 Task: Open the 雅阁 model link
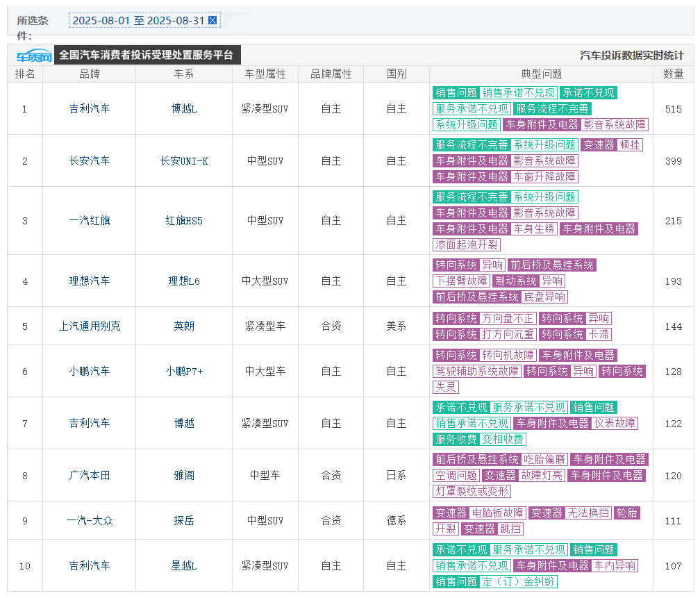pos(184,475)
